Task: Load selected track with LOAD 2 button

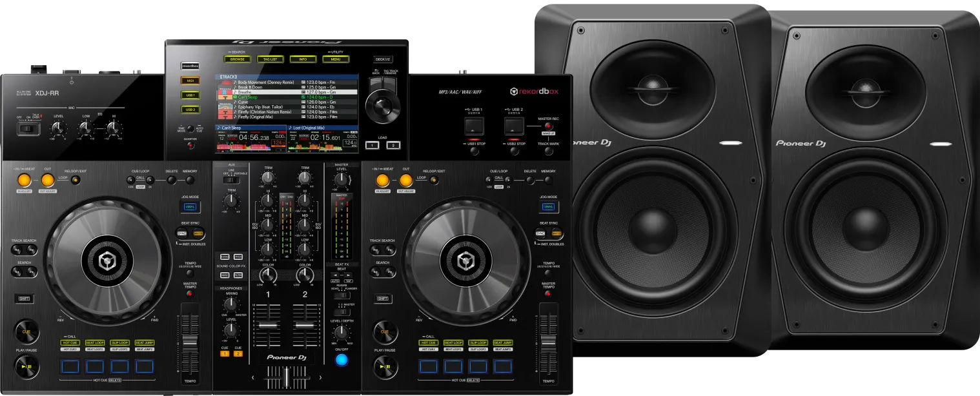Action: coord(393,144)
